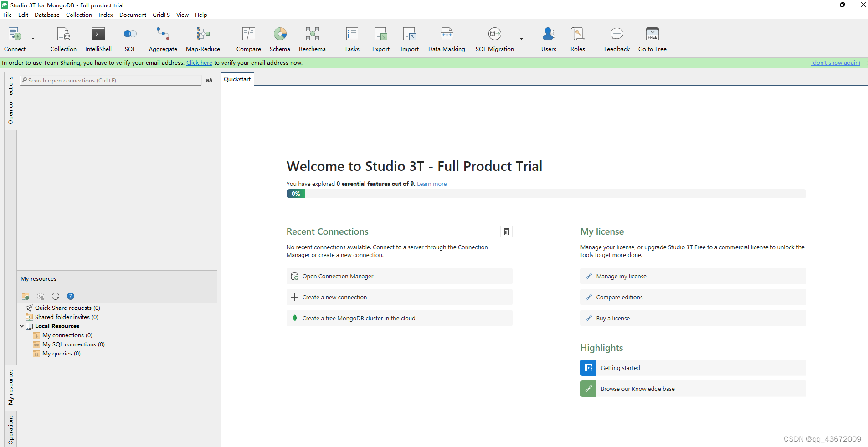Click the Feedback toolbar icon
Image resolution: width=868 pixels, height=447 pixels.
[616, 39]
